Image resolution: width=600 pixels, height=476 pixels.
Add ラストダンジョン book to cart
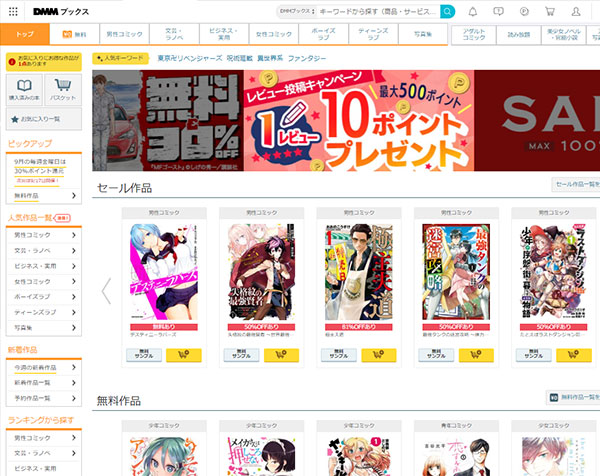click(x=574, y=355)
